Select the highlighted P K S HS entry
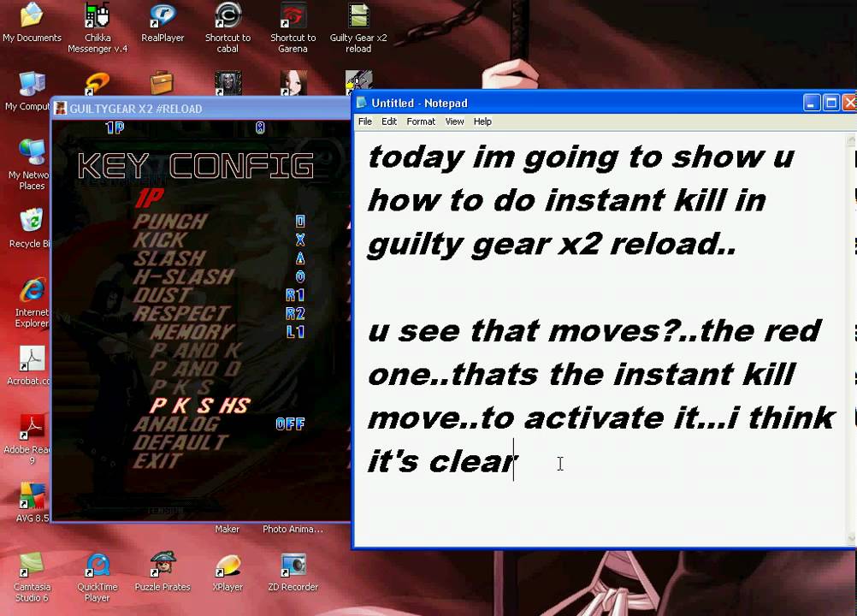This screenshot has height=616, width=857. click(201, 406)
